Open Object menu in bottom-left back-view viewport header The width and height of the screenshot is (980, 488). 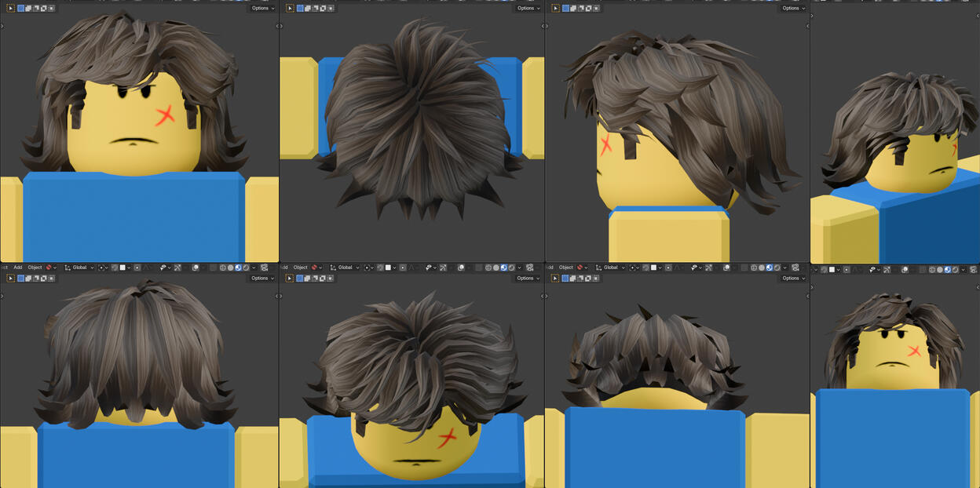click(x=35, y=268)
